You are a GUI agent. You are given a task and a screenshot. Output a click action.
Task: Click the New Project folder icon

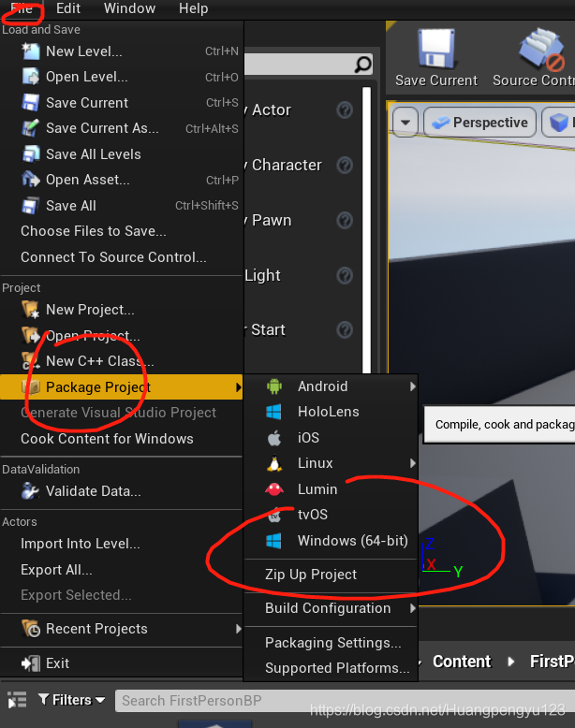[31, 310]
